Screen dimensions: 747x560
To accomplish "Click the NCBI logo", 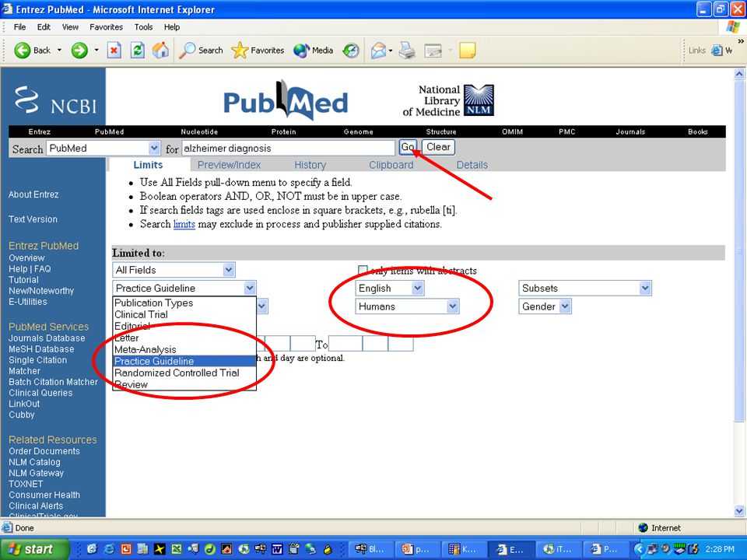I will [x=55, y=101].
